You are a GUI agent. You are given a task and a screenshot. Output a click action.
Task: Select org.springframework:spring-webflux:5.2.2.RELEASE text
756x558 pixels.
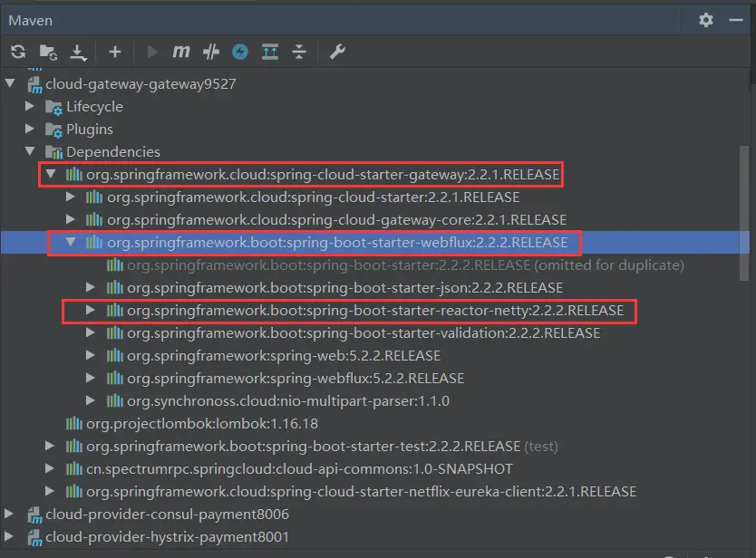click(296, 379)
